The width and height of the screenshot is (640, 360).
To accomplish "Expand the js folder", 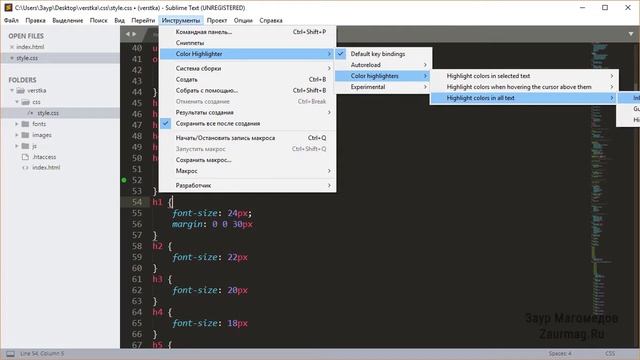I will pos(17,146).
